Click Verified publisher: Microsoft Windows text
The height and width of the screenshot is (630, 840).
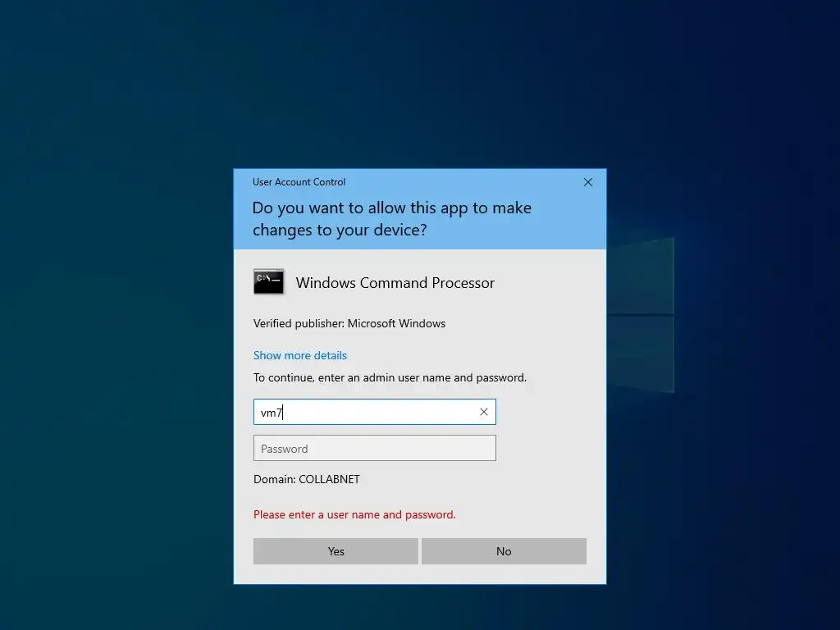pyautogui.click(x=349, y=323)
